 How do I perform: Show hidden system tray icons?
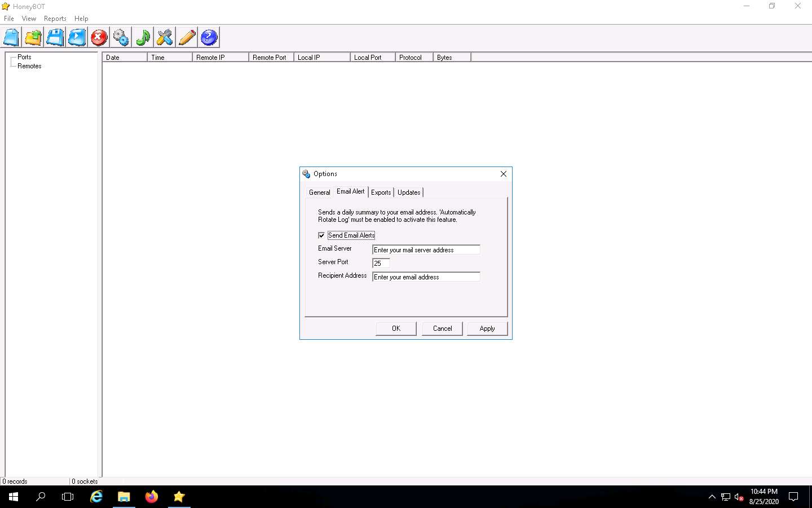click(712, 497)
